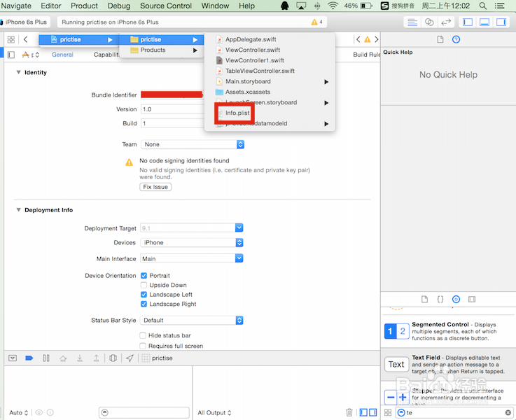Show the assistant editor
The height and width of the screenshot is (420, 516).
click(x=429, y=22)
